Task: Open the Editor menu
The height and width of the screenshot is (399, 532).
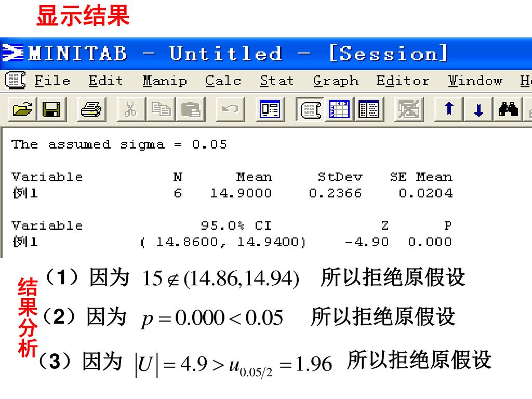Action: pyautogui.click(x=403, y=81)
